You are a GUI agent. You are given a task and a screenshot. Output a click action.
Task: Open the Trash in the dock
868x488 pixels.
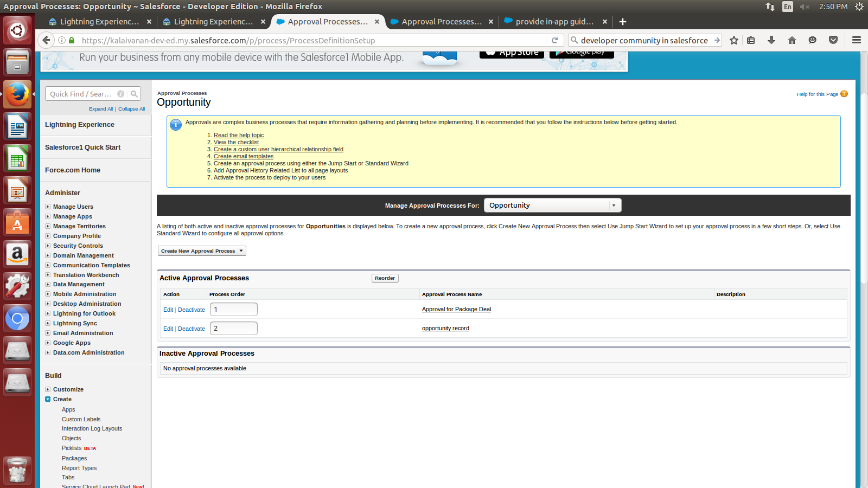coord(17,470)
